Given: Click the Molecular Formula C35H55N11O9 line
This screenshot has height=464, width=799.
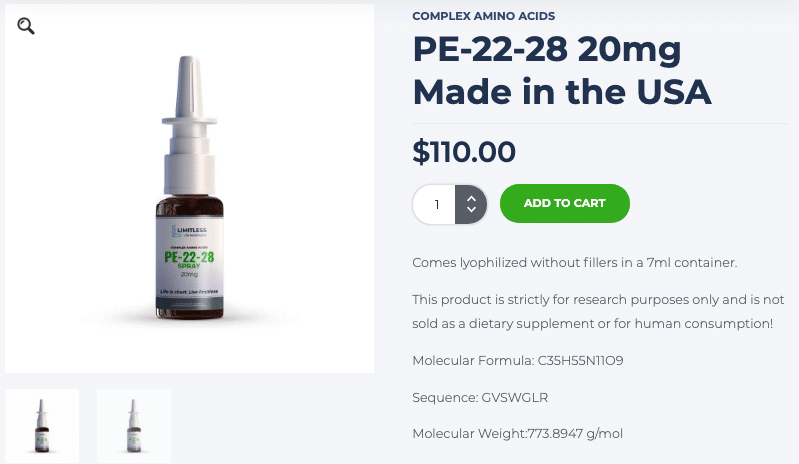Looking at the screenshot, I should point(518,361).
